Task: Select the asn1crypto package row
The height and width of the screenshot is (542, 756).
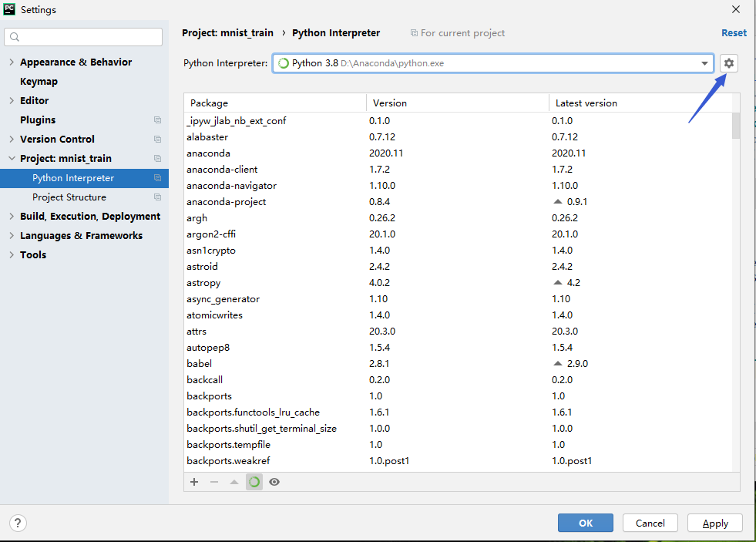Action: 458,251
